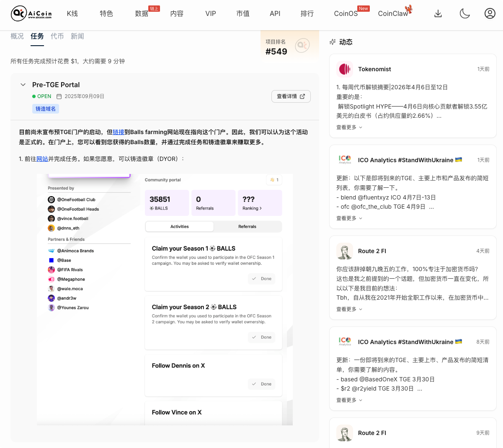Open the user account icon
Screen dimensions: 503x448
[490, 13]
